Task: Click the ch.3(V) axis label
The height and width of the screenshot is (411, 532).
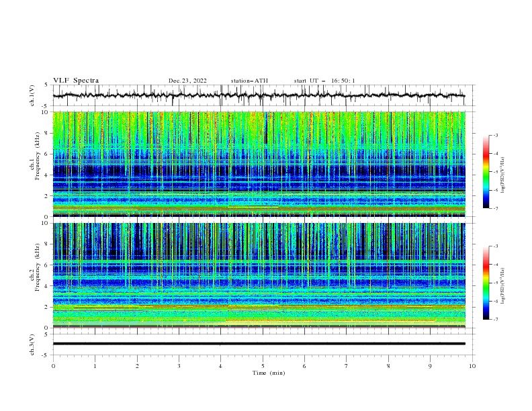Action: click(32, 345)
